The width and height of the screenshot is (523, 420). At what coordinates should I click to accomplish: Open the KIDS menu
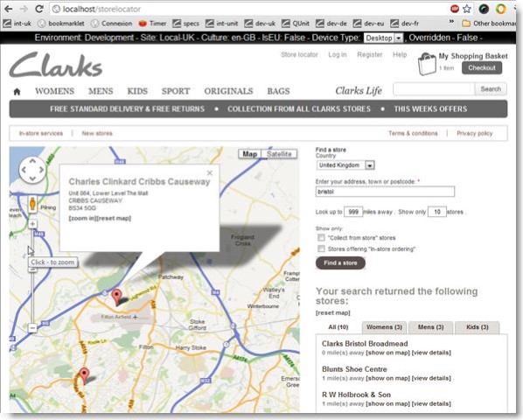pos(137,91)
